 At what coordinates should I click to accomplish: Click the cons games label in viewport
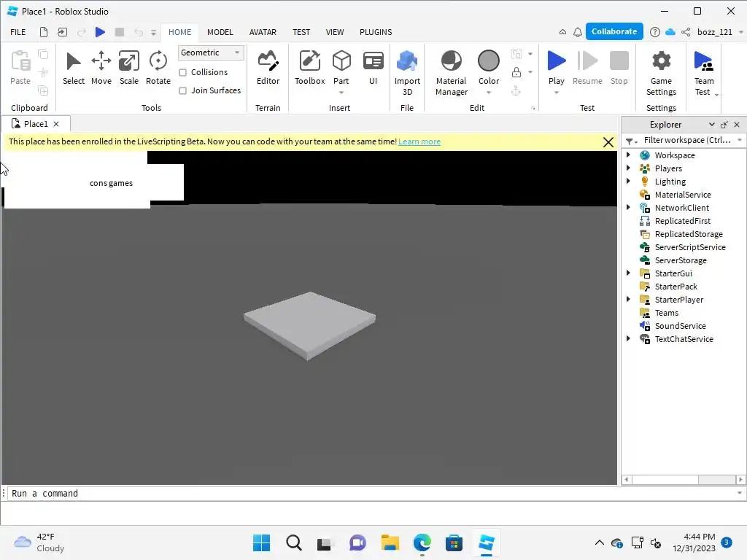coord(111,183)
